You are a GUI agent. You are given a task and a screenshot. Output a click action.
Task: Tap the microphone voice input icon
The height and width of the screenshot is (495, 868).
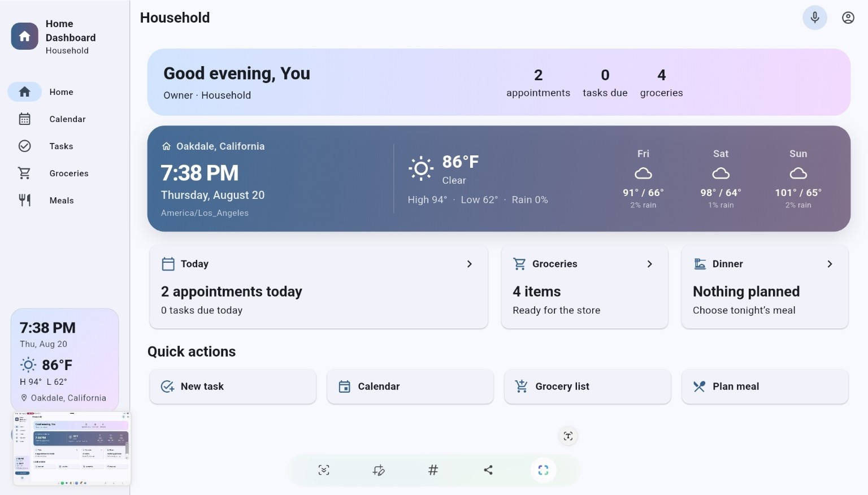(815, 18)
